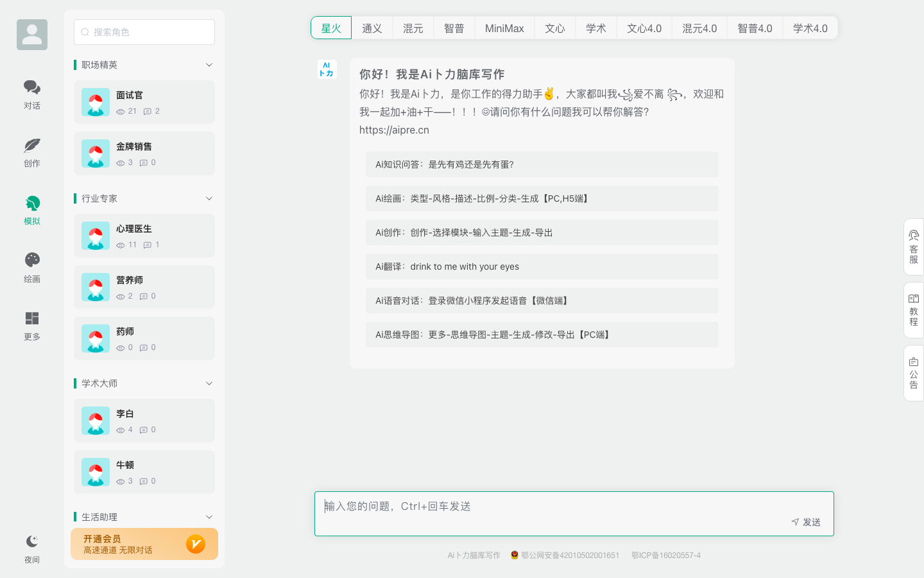Viewport: 924px width, 578px height.
Task: Open the link https://aipre.cn
Action: pyautogui.click(x=394, y=130)
